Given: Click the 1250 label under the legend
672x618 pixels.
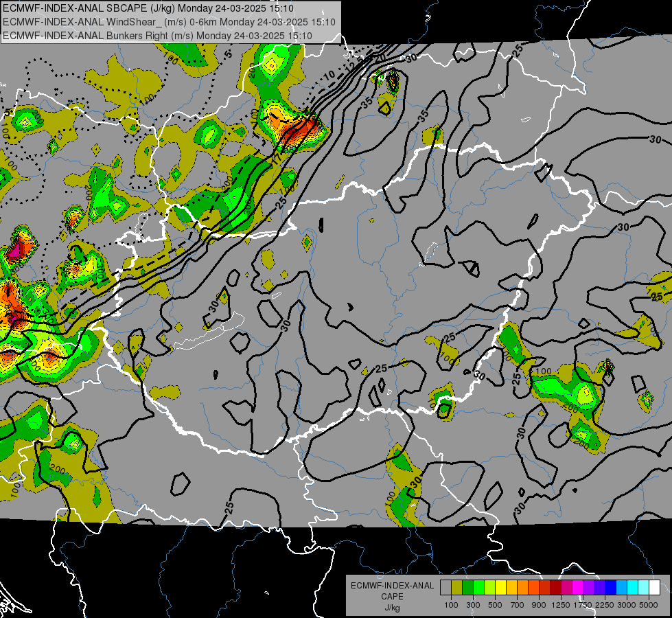Looking at the screenshot, I should click(x=561, y=605).
